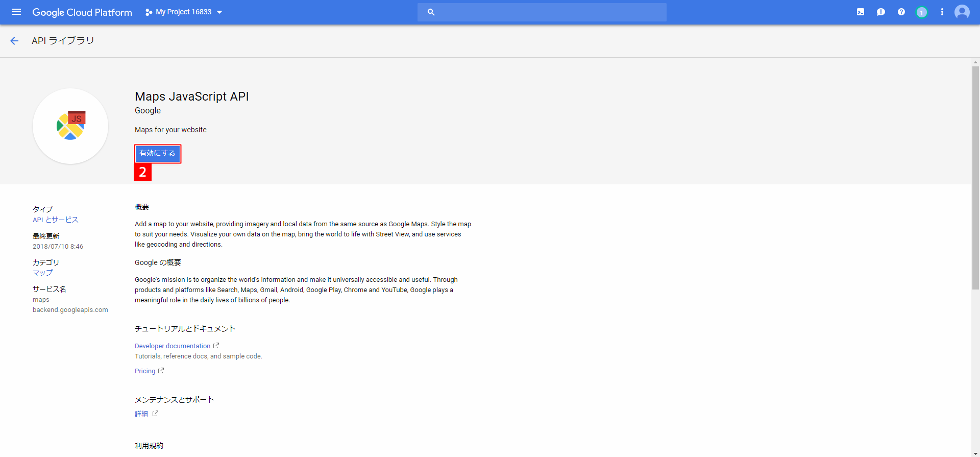The height and width of the screenshot is (457, 980).
Task: Click the search magnifier icon
Action: point(431,12)
